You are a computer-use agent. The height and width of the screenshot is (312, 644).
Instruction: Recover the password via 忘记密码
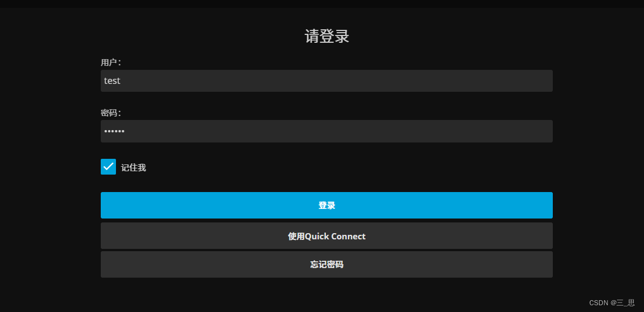pos(327,264)
